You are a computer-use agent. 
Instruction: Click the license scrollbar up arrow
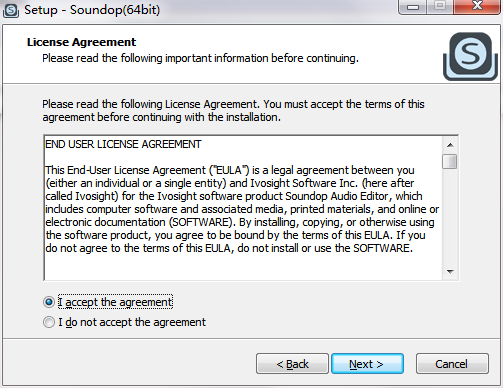pyautogui.click(x=450, y=145)
